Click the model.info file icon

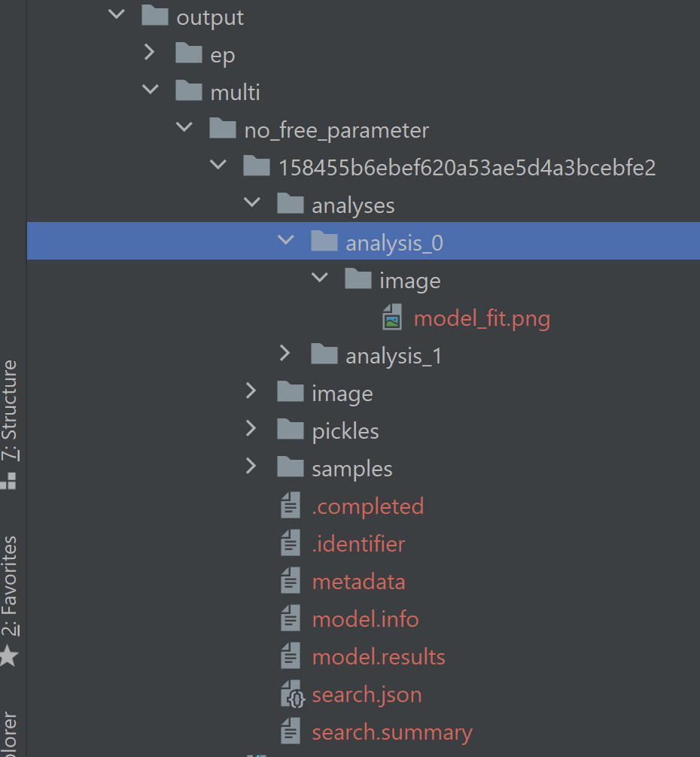[291, 618]
